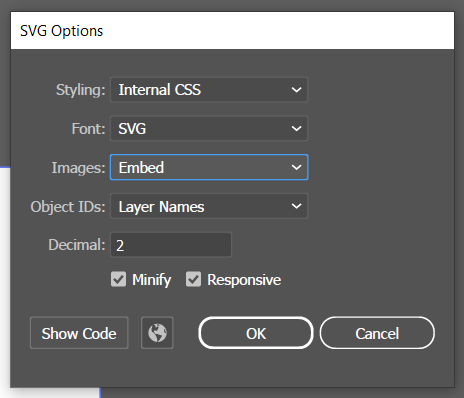Click the globe preview-in-browser icon
The height and width of the screenshot is (398, 464).
157,333
